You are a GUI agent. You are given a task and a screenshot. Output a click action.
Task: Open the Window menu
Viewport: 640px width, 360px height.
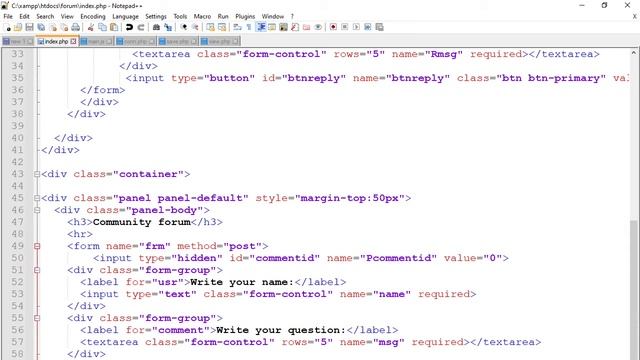tap(273, 16)
